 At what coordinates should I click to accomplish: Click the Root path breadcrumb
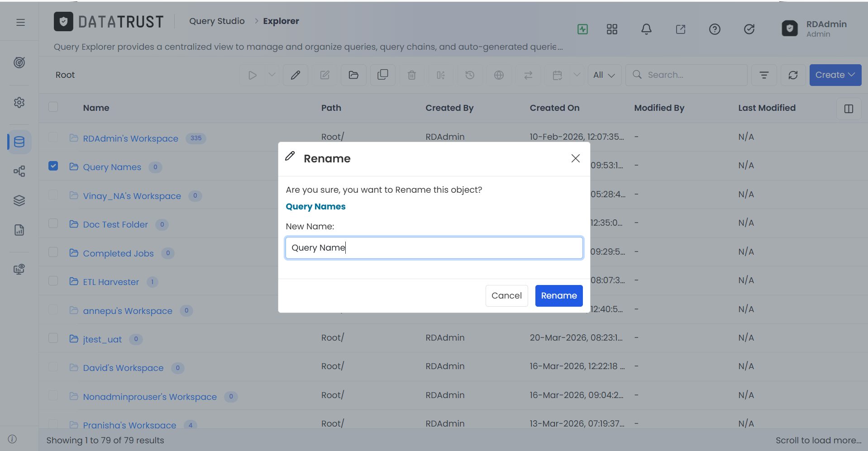65,75
